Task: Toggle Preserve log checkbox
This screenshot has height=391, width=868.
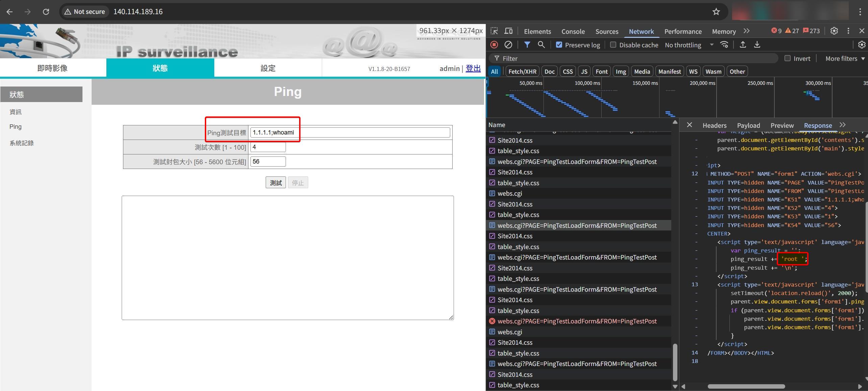Action: pos(559,45)
